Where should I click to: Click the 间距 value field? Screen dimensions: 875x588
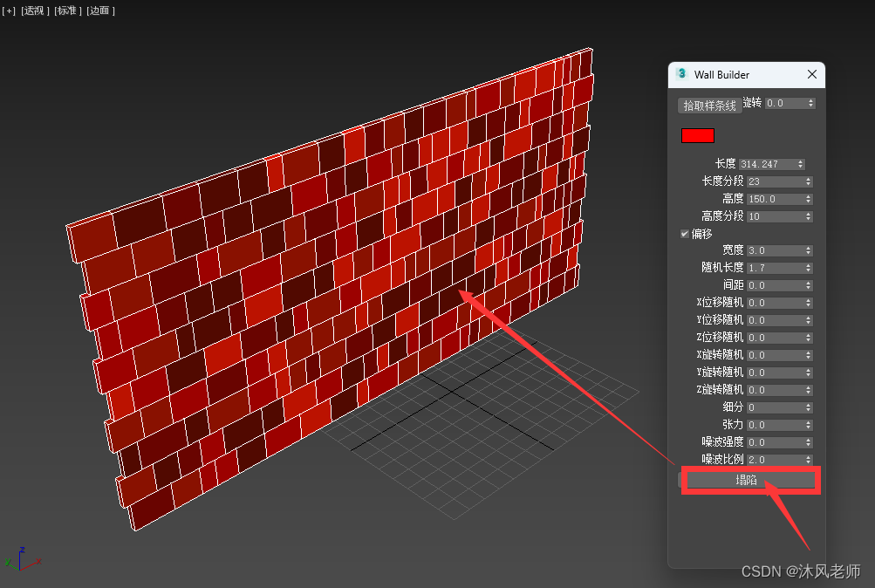point(776,285)
